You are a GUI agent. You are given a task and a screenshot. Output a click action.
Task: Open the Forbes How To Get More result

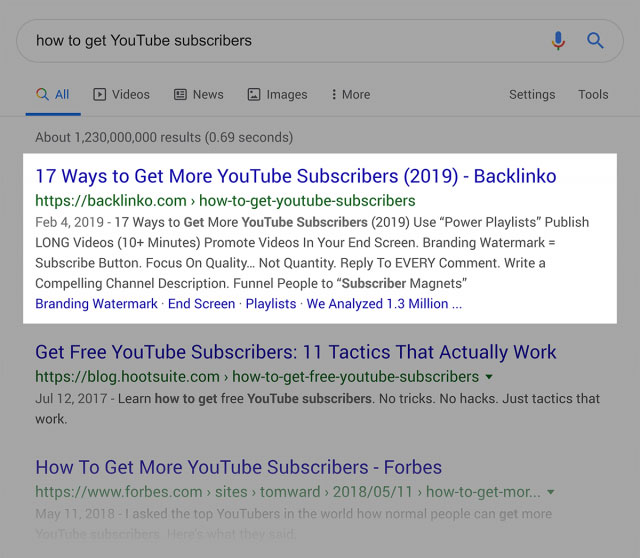coord(239,467)
